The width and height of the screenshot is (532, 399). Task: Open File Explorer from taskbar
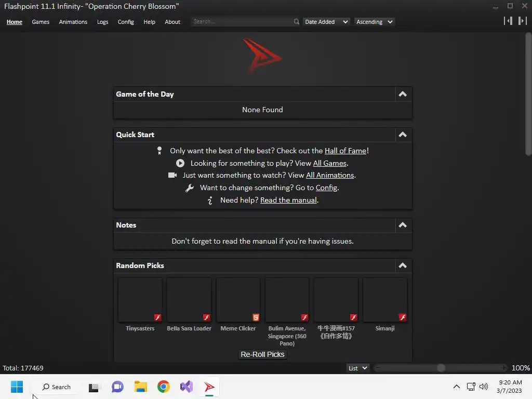[x=140, y=387]
